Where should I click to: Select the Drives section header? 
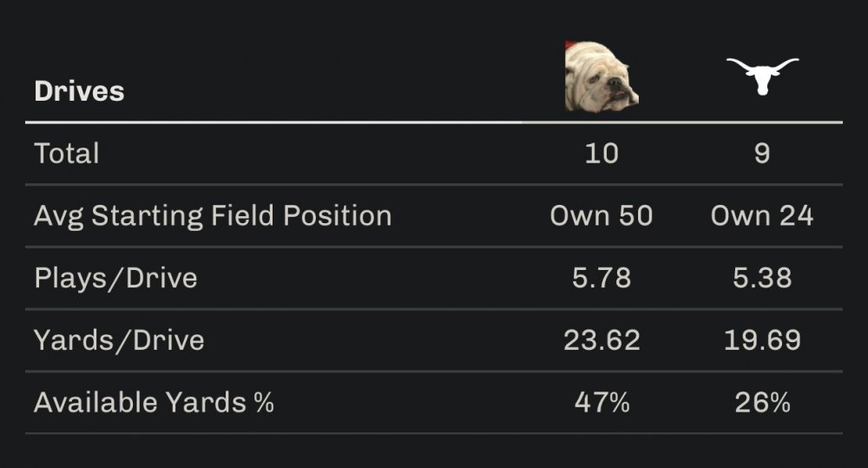[79, 90]
